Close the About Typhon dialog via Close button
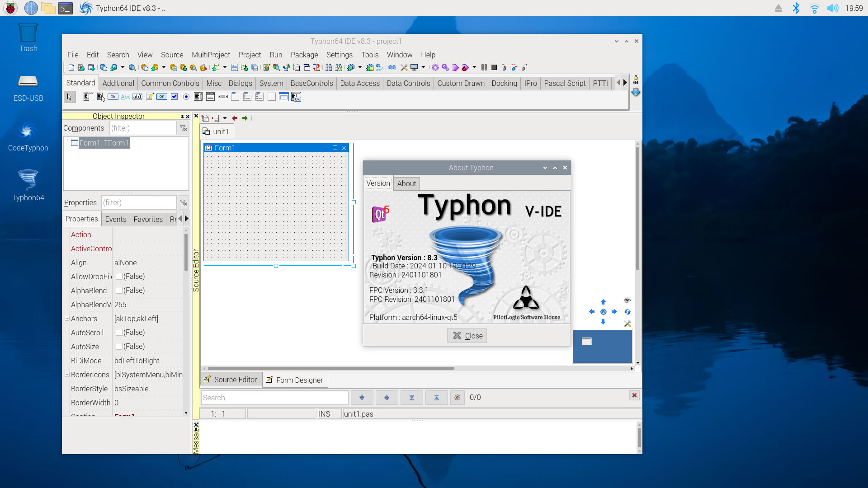Viewport: 868px width, 488px height. 467,336
